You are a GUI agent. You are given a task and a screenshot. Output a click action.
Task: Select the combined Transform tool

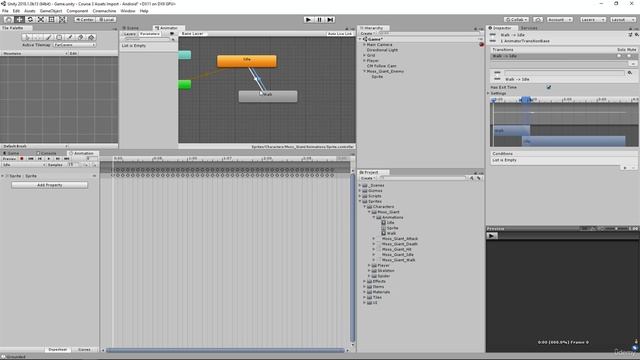tap(62, 20)
